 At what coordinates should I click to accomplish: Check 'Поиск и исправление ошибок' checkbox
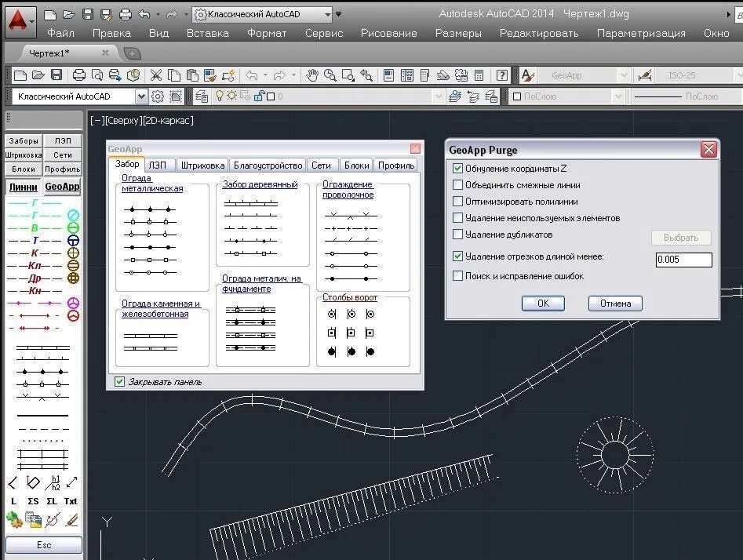point(457,276)
